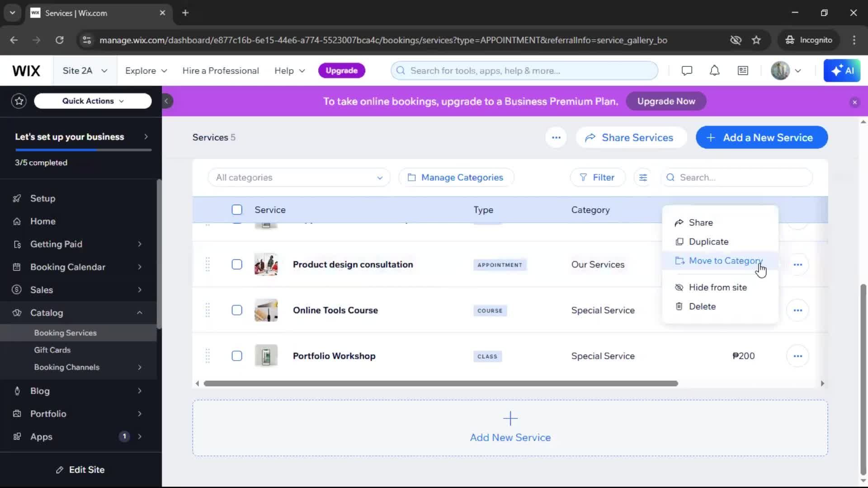Image resolution: width=868 pixels, height=488 pixels.
Task: Reload the browser page
Action: tap(59, 40)
